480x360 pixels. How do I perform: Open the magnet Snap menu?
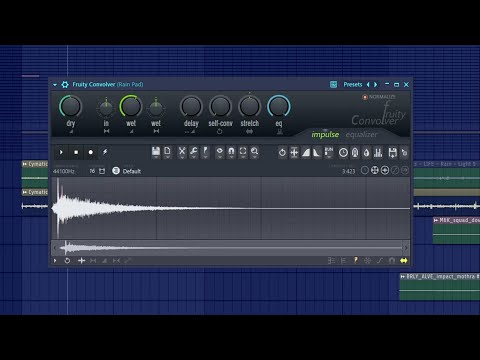pos(231,152)
